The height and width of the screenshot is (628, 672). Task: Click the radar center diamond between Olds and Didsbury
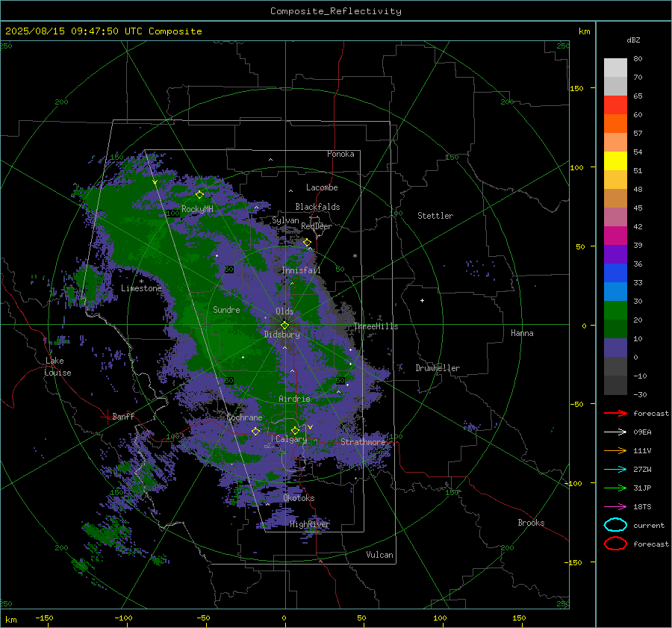[284, 325]
